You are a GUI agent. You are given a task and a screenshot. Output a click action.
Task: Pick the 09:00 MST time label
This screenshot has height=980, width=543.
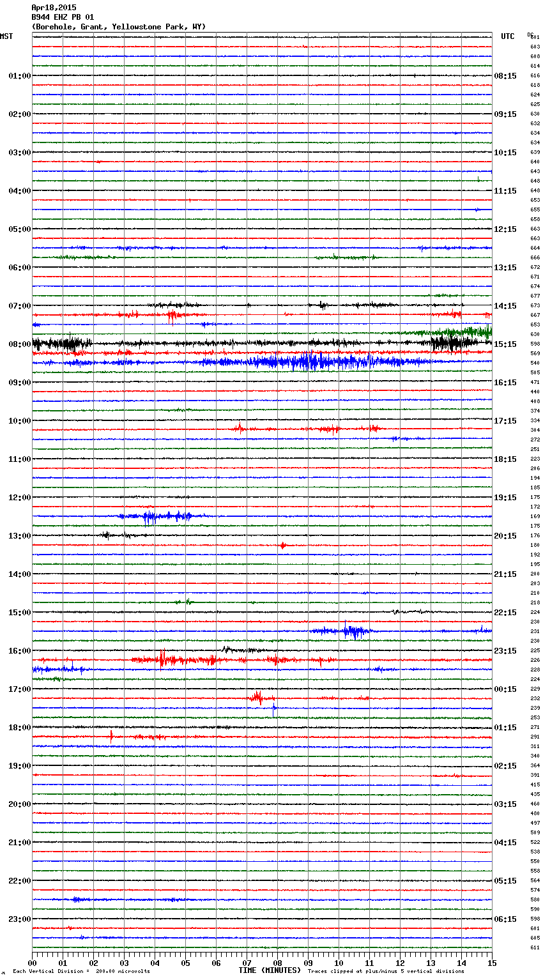tap(20, 383)
